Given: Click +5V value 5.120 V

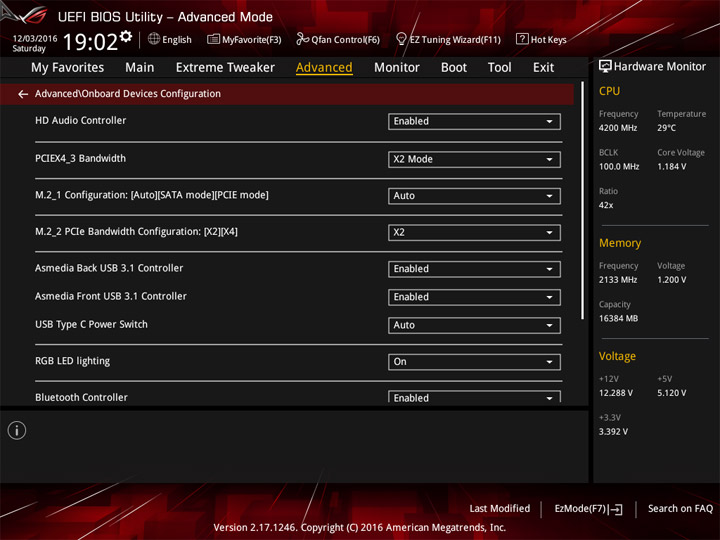Looking at the screenshot, I should 671,393.
